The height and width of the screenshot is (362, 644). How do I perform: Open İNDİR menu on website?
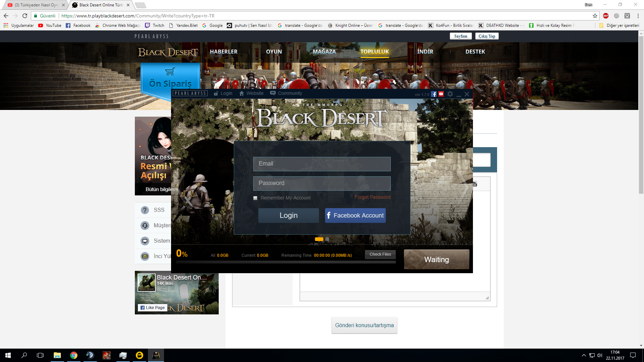pyautogui.click(x=425, y=52)
